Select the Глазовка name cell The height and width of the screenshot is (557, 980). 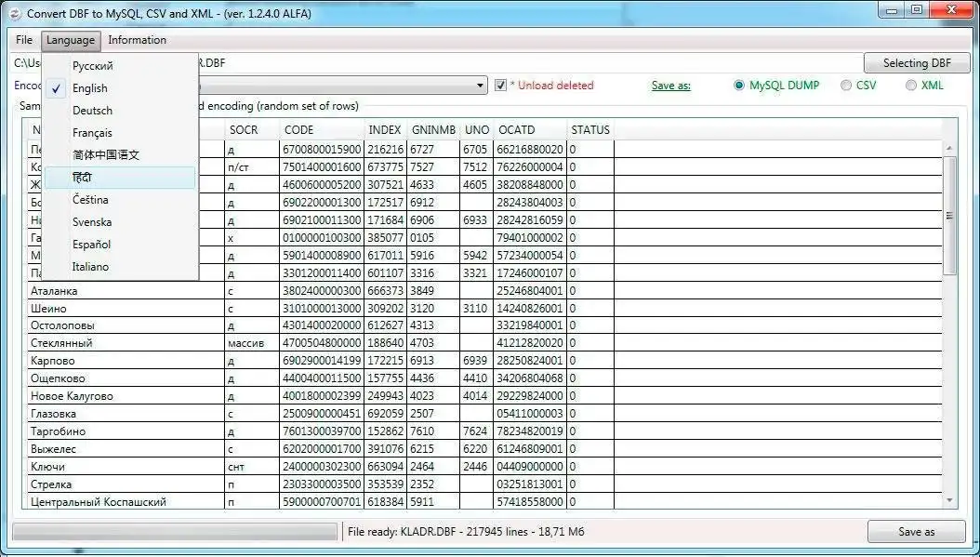point(126,413)
